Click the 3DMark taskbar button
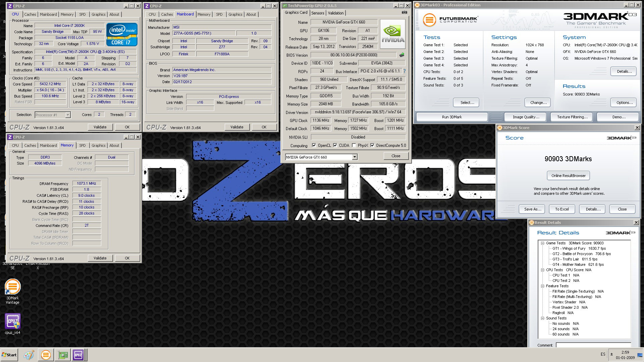This screenshot has height=362, width=644. (46, 355)
